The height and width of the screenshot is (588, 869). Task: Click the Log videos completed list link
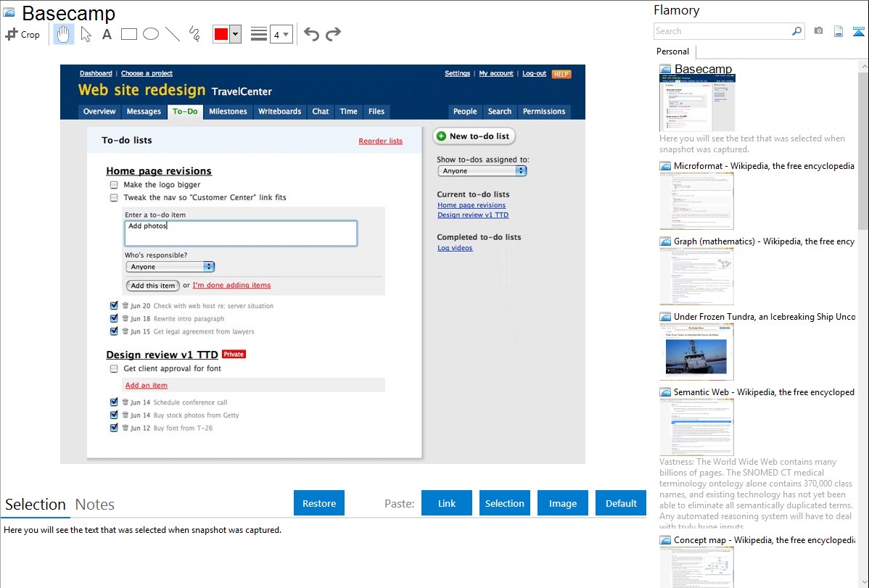pyautogui.click(x=455, y=248)
